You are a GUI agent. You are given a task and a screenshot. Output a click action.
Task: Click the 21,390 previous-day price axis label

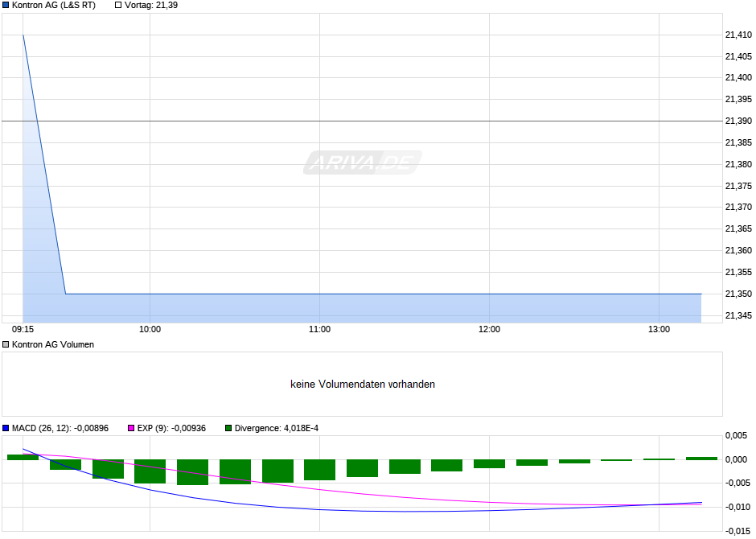coord(738,121)
